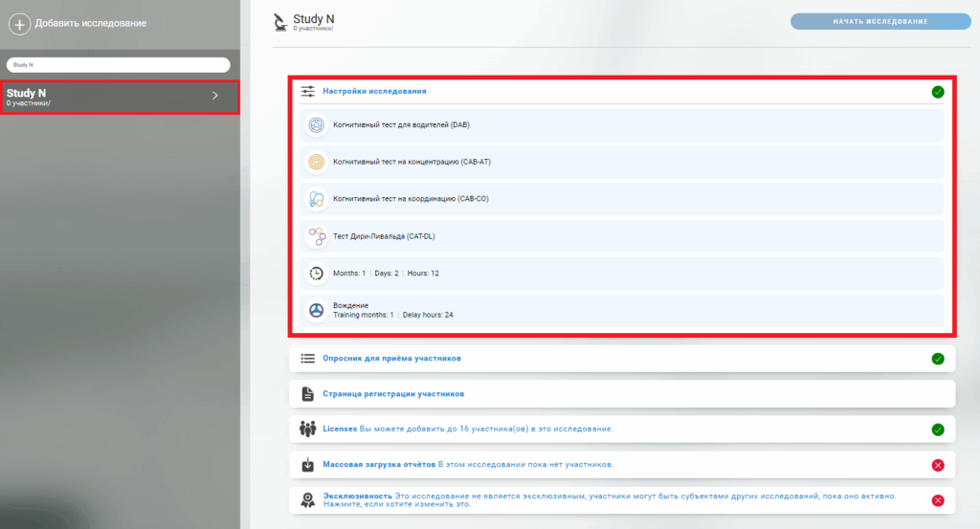Select the concentration test (CAB-AT) icon
The width and height of the screenshot is (980, 529).
316,162
